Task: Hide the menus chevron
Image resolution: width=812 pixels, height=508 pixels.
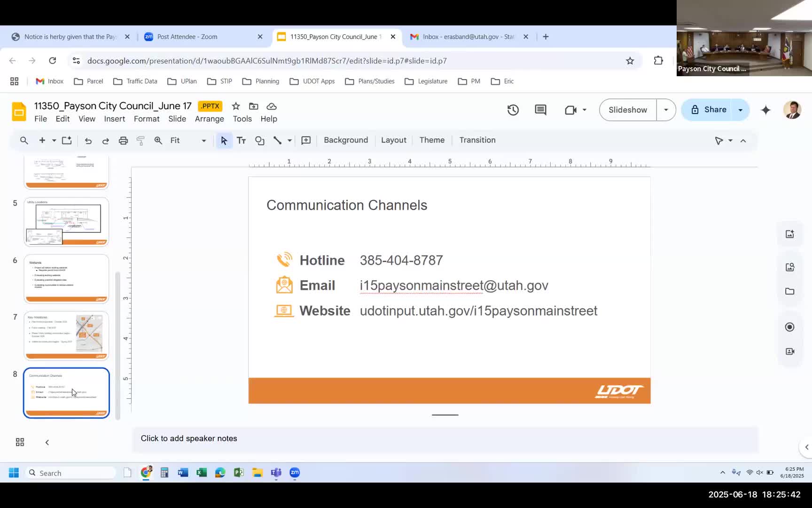Action: [x=743, y=141]
